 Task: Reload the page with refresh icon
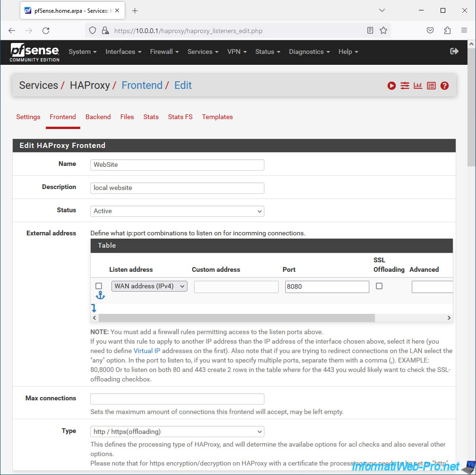(x=46, y=30)
